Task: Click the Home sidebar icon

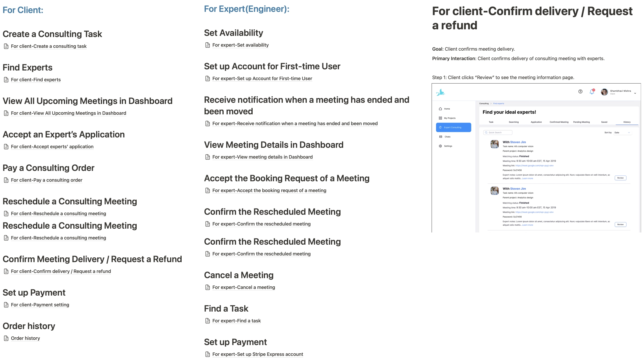Action: click(440, 109)
